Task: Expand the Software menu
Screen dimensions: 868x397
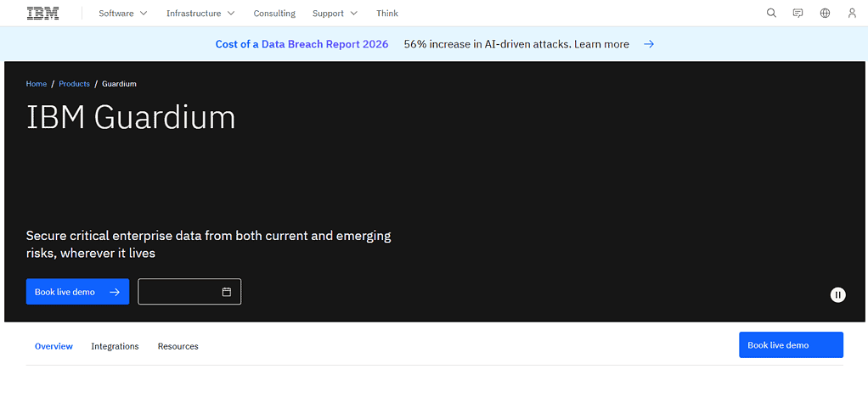Action: 123,14
